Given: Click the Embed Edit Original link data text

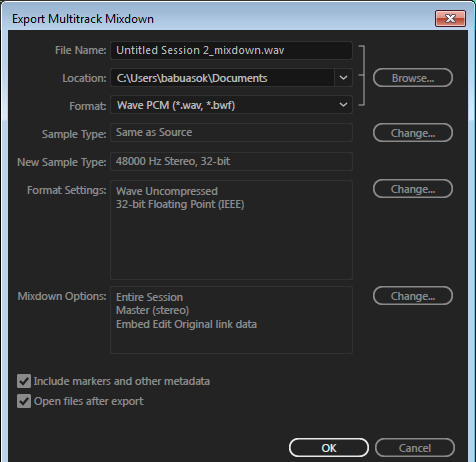Looking at the screenshot, I should tap(186, 324).
